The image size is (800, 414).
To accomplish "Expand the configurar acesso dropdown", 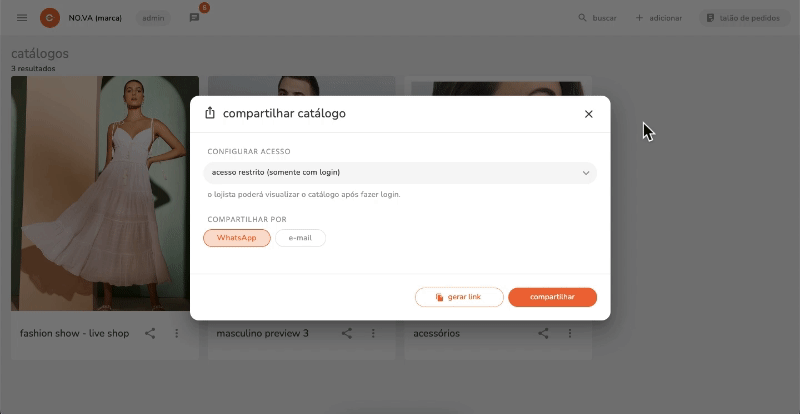I will click(x=400, y=173).
